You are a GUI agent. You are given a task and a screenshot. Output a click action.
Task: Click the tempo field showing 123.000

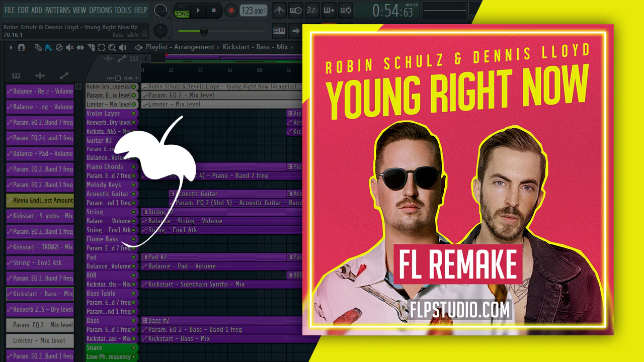point(253,11)
